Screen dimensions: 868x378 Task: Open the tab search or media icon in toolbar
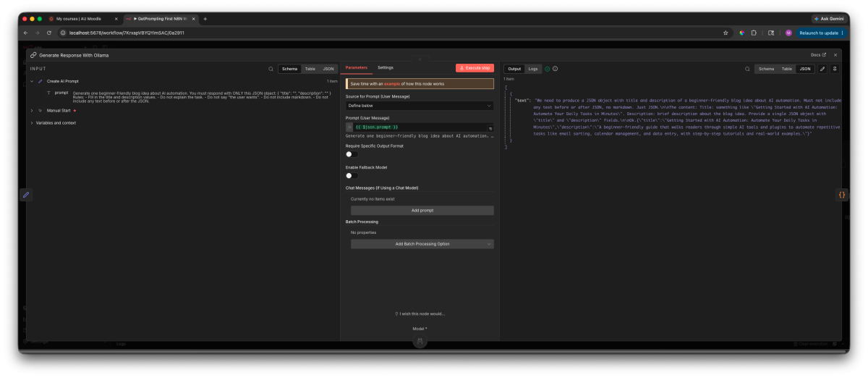pos(771,33)
